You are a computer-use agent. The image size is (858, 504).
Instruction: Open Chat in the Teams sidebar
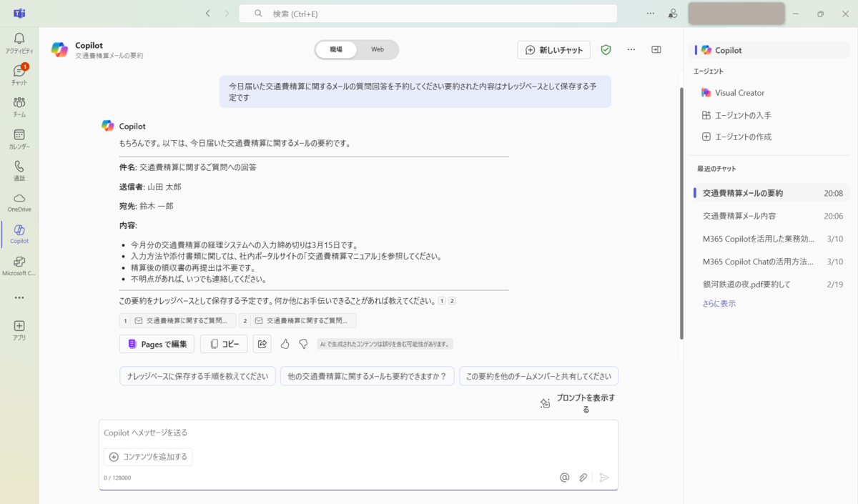click(x=19, y=74)
